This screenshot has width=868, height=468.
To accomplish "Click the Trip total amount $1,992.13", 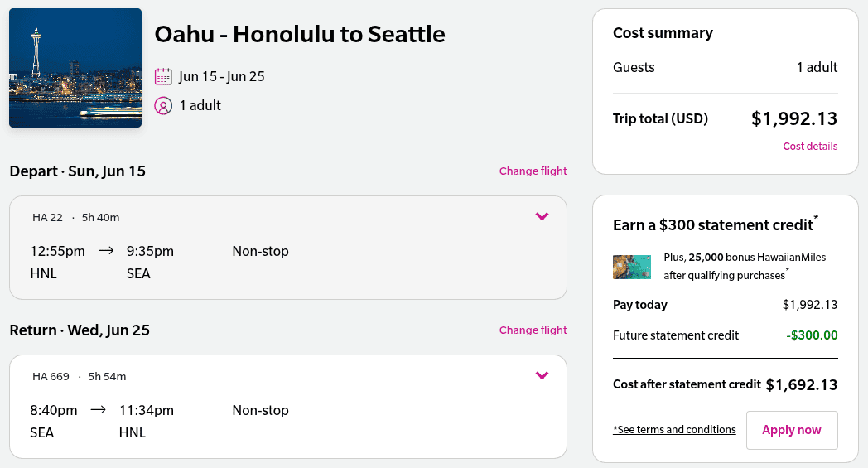I will (793, 118).
